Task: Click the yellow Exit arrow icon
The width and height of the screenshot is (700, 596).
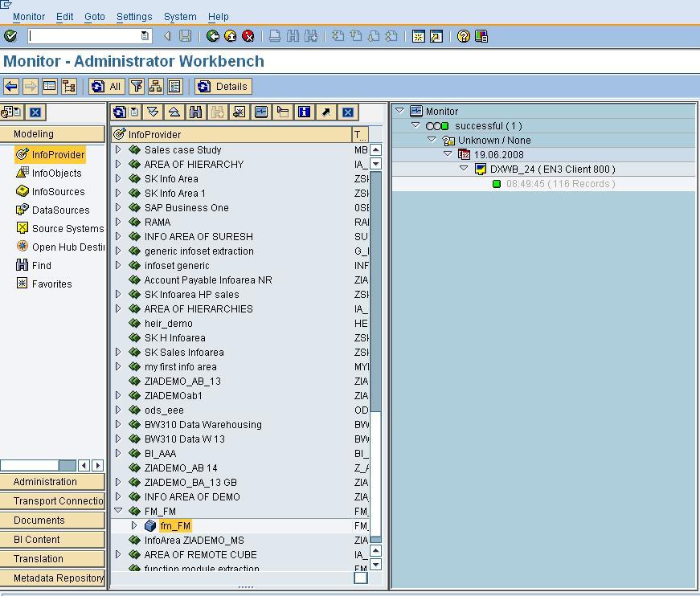Action: click(231, 36)
